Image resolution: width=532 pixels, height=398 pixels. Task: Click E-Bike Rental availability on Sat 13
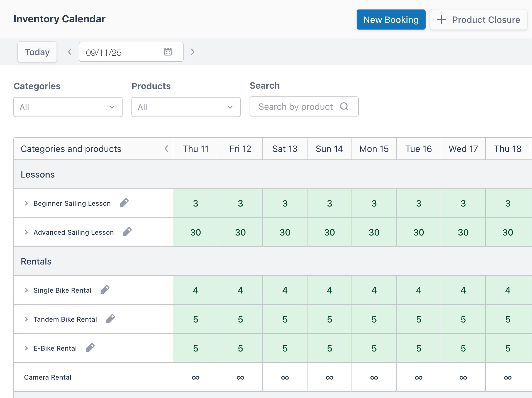[x=285, y=348]
